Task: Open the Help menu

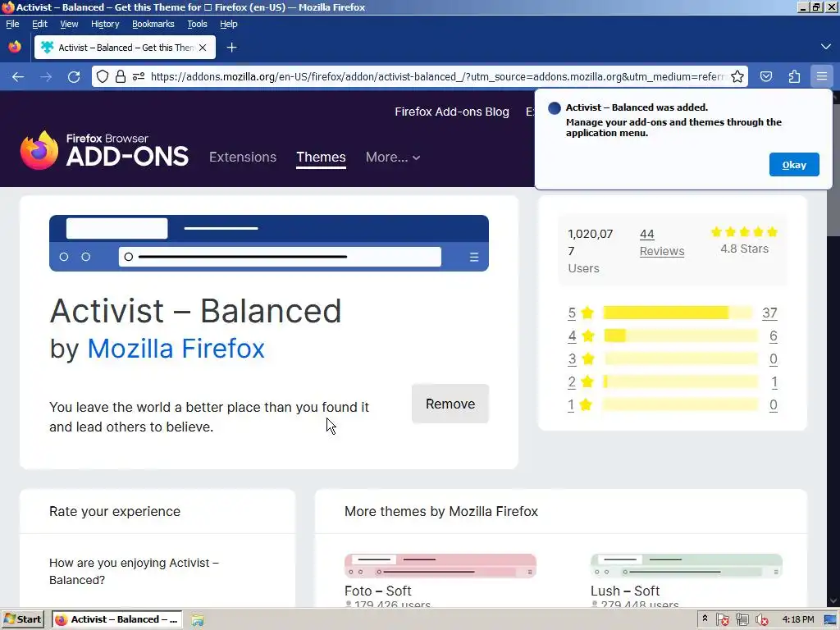Action: [229, 24]
